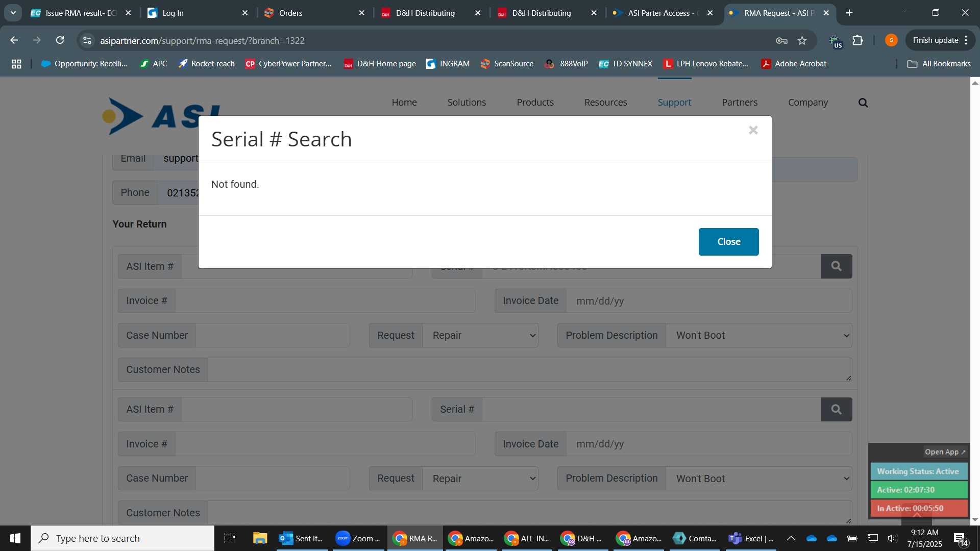Open volume control in system tray
This screenshot has width=980, height=551.
(892, 538)
